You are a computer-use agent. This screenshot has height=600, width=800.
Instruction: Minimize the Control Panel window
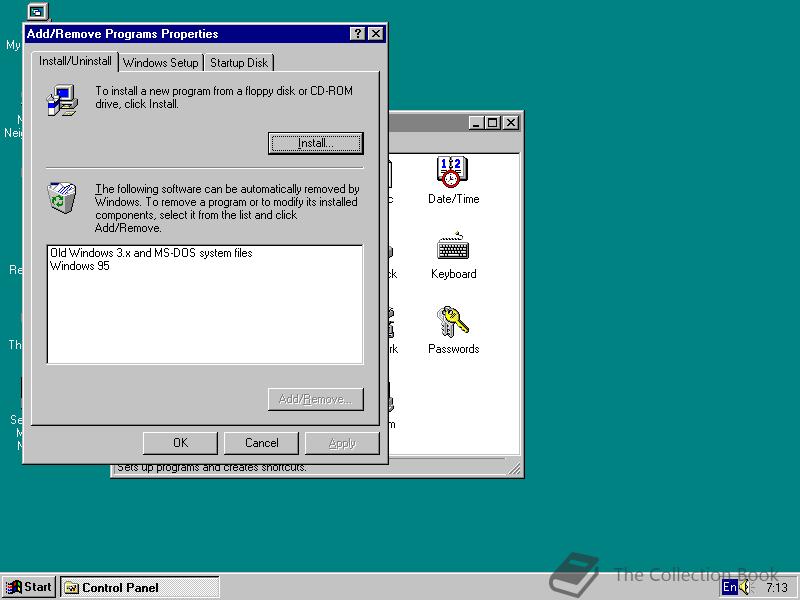point(476,122)
